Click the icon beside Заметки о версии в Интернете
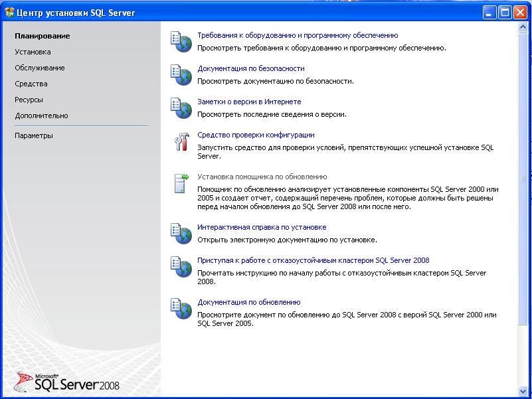Image resolution: width=532 pixels, height=399 pixels. click(181, 108)
